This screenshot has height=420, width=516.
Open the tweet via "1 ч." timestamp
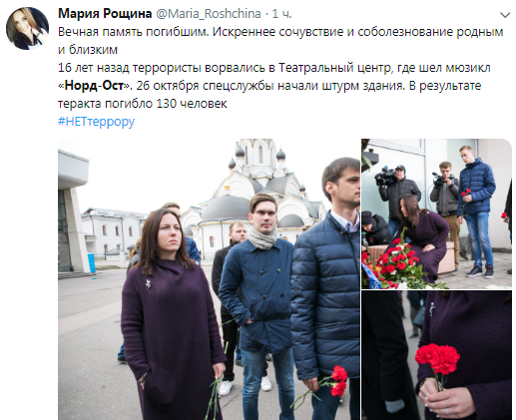[281, 14]
